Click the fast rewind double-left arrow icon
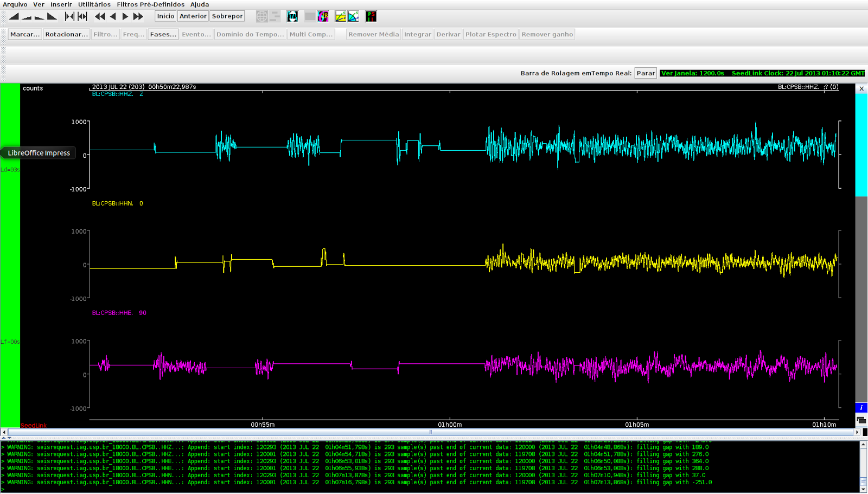Viewport: 868px width, 494px height. pyautogui.click(x=100, y=17)
